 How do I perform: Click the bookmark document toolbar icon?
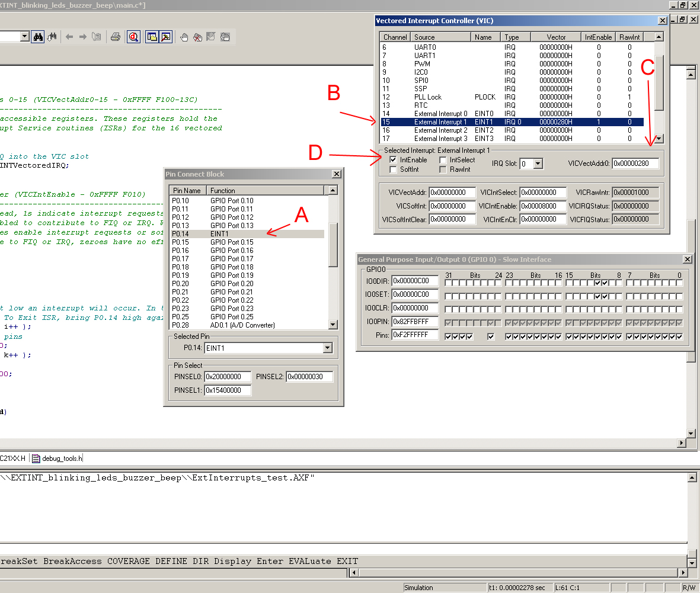(x=96, y=37)
